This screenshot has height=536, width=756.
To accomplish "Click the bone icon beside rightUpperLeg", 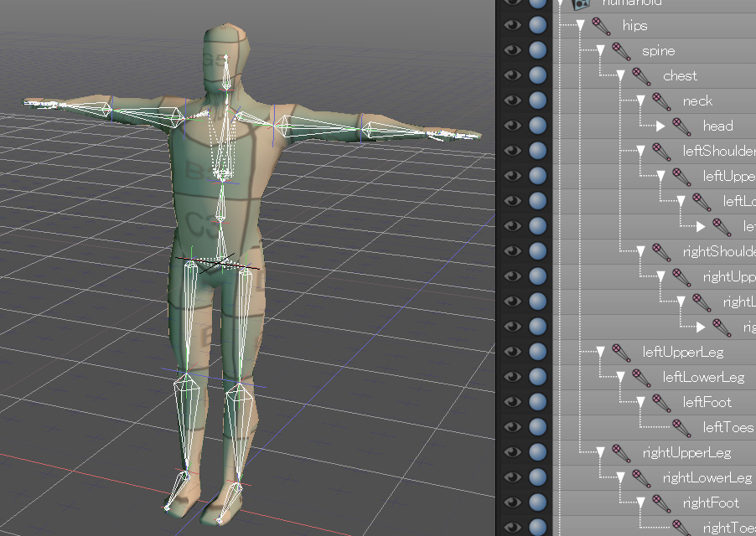I will (x=621, y=453).
